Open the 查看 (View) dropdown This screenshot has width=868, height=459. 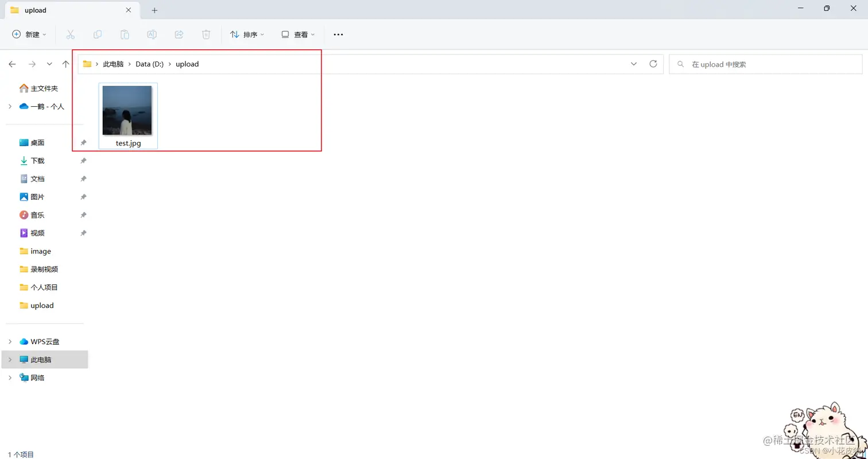coord(298,34)
